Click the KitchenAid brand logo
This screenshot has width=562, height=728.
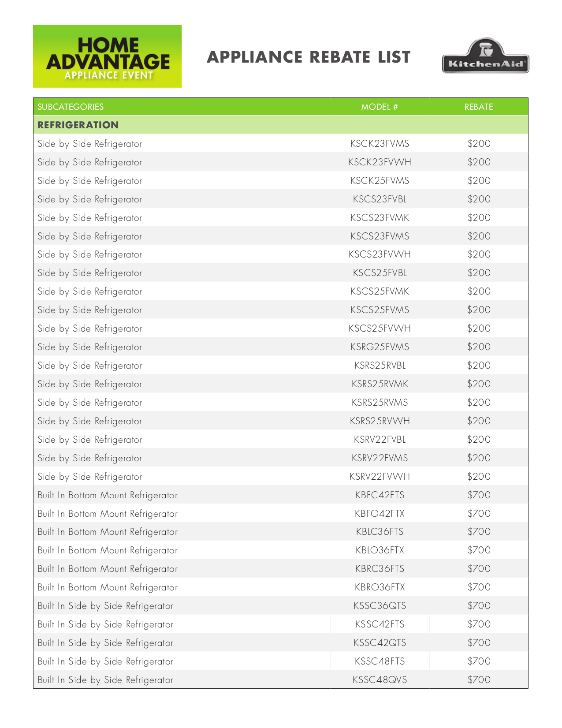coord(485,56)
